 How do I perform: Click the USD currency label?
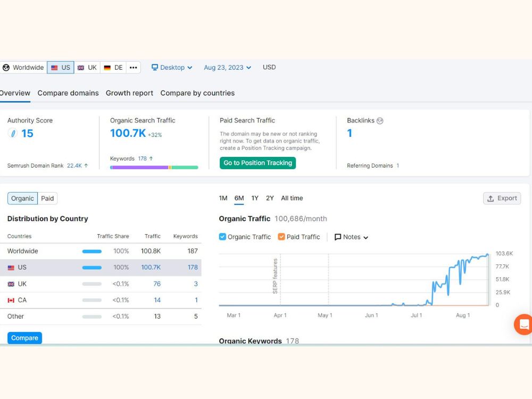point(269,67)
